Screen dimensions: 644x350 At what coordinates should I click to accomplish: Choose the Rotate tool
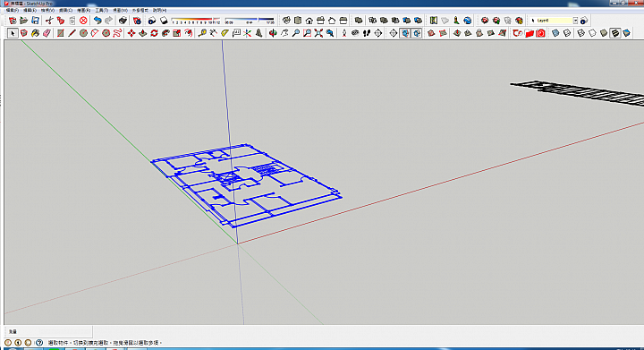(155, 33)
